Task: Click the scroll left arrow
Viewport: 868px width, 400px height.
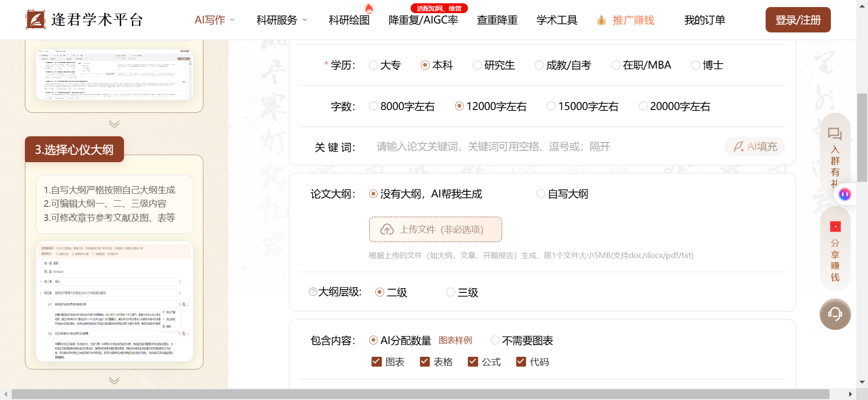Action: pyautogui.click(x=5, y=394)
